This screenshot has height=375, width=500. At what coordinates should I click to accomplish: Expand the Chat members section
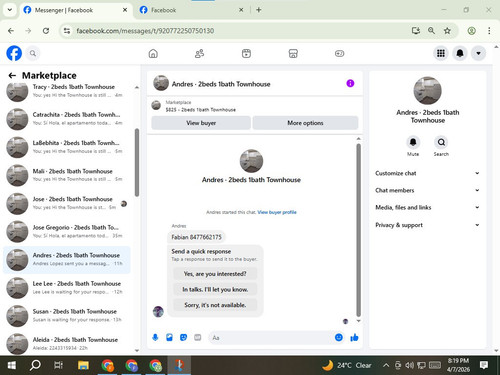click(x=428, y=190)
